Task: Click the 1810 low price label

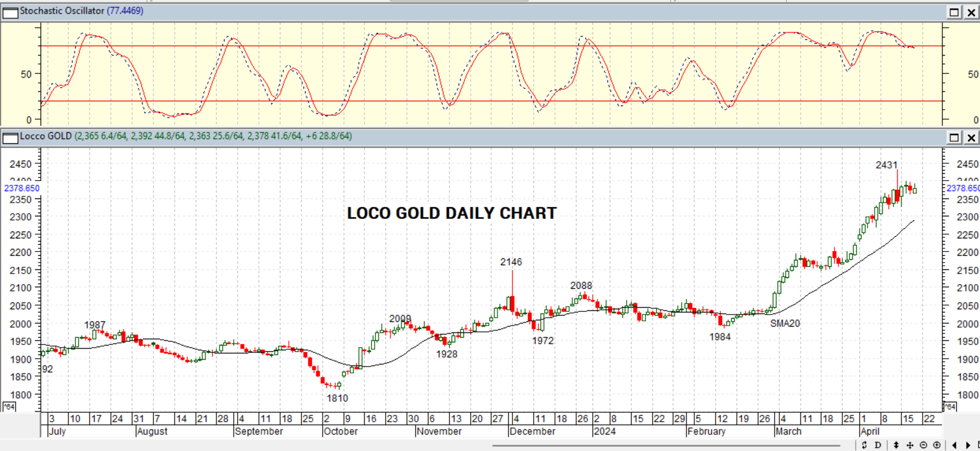Action: [337, 398]
